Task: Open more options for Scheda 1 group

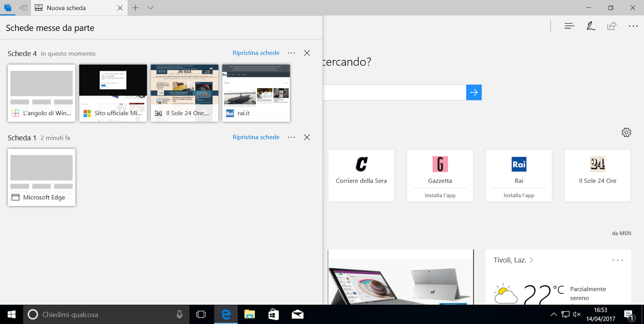Action: click(291, 137)
